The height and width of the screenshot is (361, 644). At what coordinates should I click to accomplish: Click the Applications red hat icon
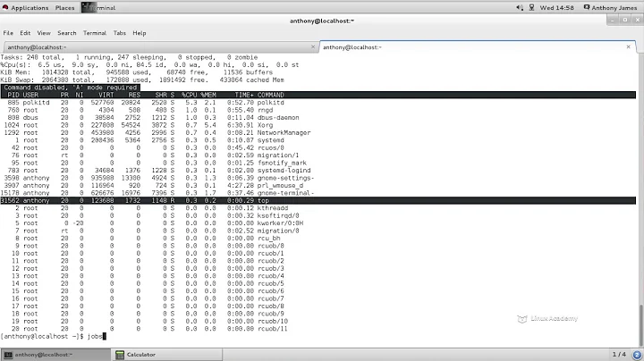pos(5,7)
